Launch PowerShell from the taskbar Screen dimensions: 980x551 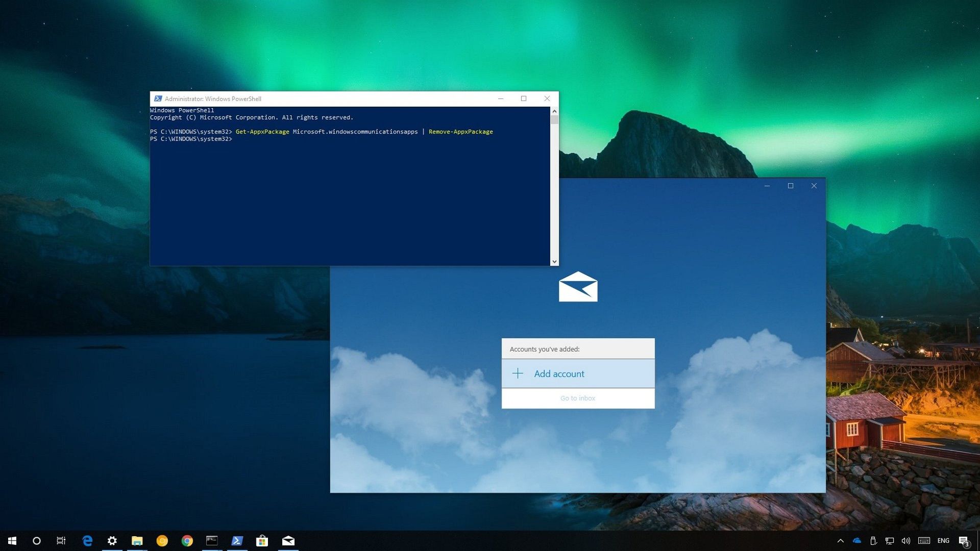pyautogui.click(x=237, y=540)
